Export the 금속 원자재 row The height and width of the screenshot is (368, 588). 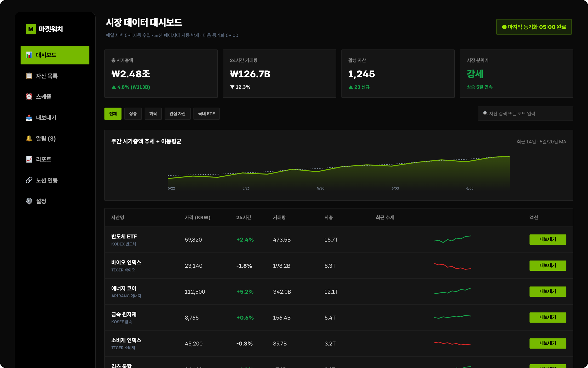[x=548, y=318]
